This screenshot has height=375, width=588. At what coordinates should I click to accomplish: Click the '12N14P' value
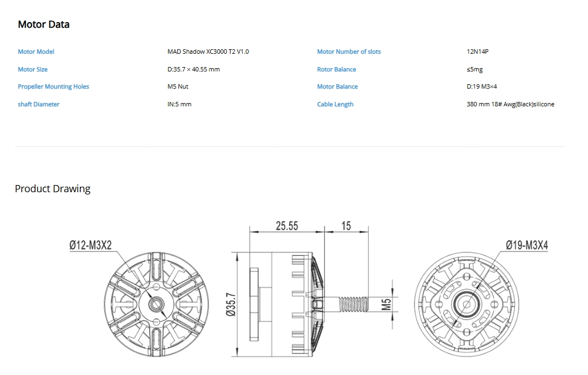[x=477, y=52]
